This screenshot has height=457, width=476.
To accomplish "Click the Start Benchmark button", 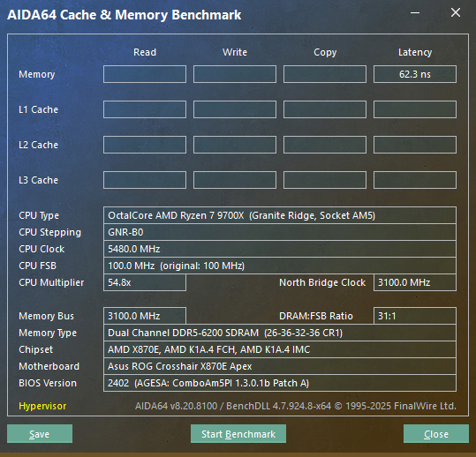I will 238,434.
